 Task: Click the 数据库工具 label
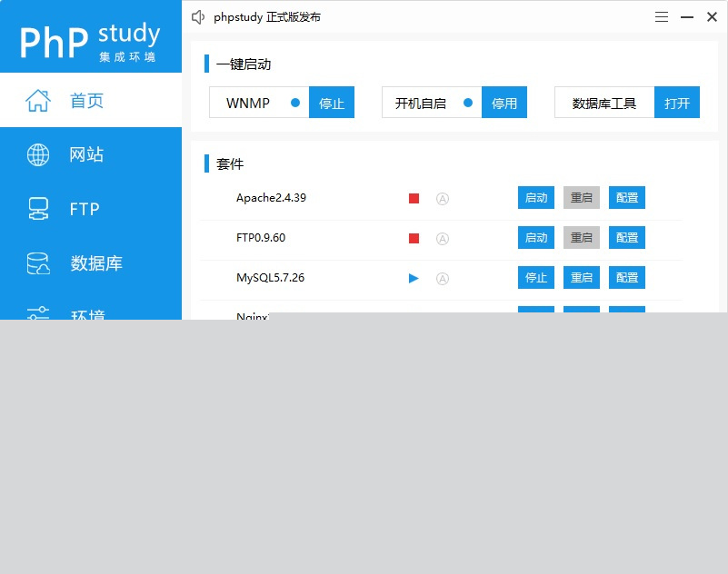pos(603,103)
